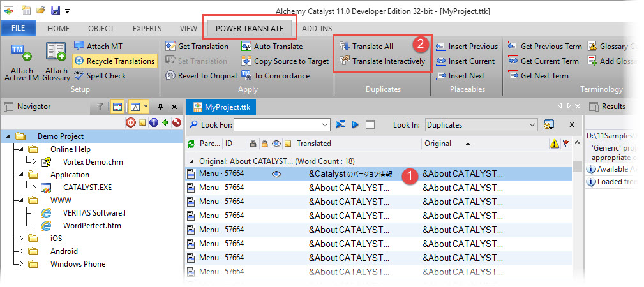Run Spell Check

pyautogui.click(x=100, y=76)
